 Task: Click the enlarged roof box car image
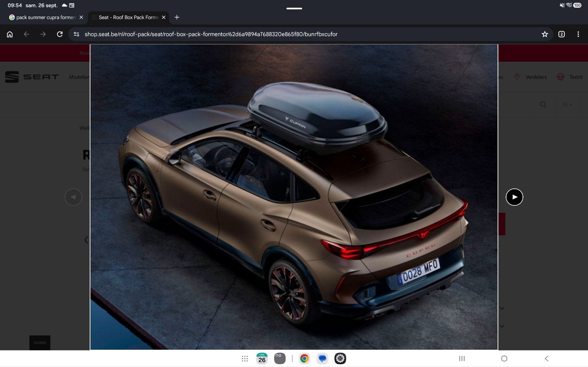tap(294, 197)
